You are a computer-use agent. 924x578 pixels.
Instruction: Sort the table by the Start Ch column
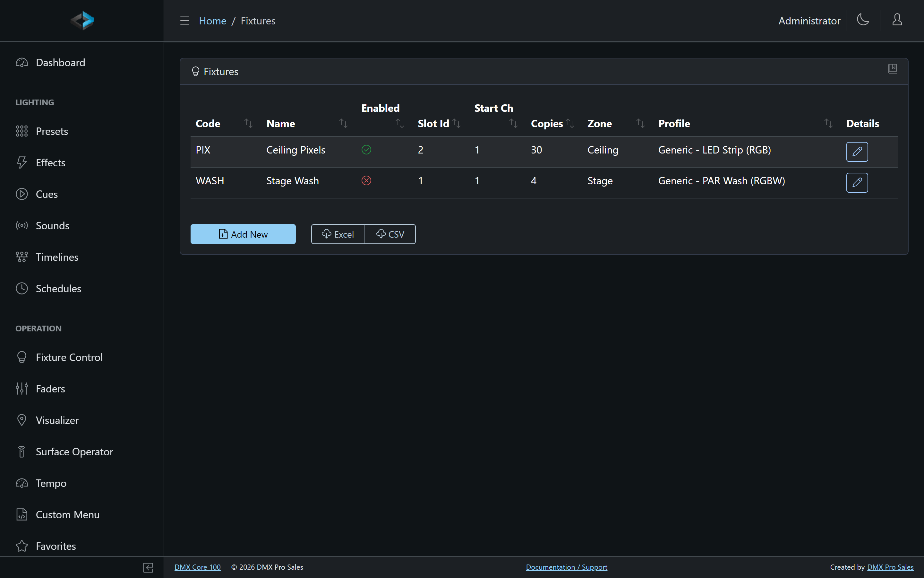coord(513,123)
